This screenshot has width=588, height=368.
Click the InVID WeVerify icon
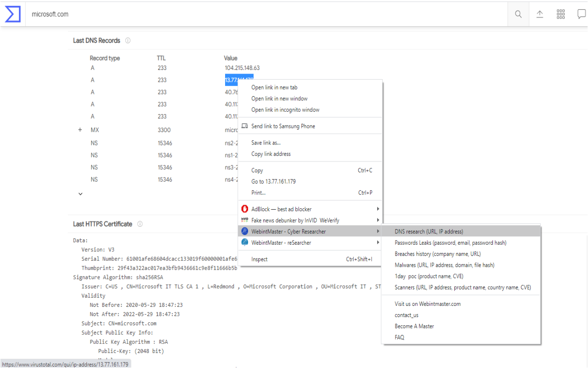(x=245, y=220)
